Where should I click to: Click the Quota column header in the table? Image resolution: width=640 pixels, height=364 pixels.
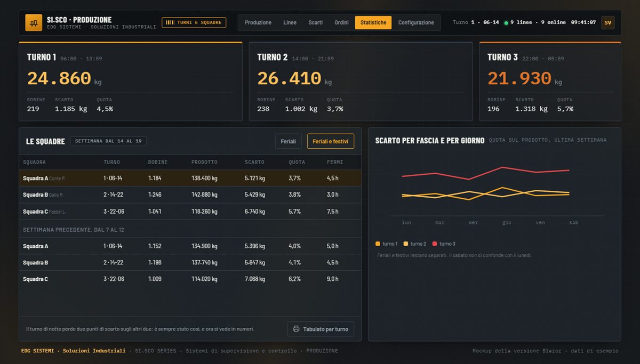[297, 162]
